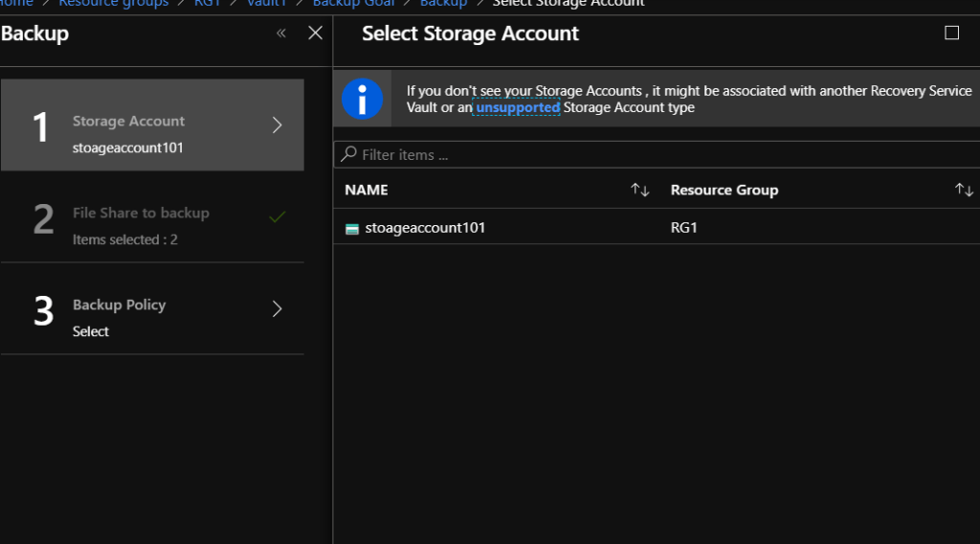Click green checkmark on File Share step
The height and width of the screenshot is (544, 980).
tap(278, 217)
